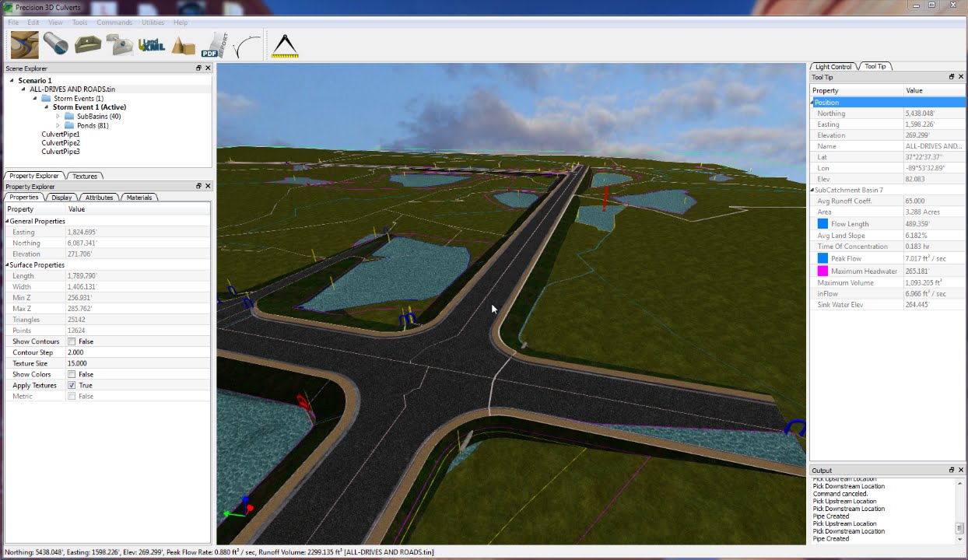This screenshot has height=560, width=968.
Task: Float the Property Explorer panel
Action: coord(198,187)
